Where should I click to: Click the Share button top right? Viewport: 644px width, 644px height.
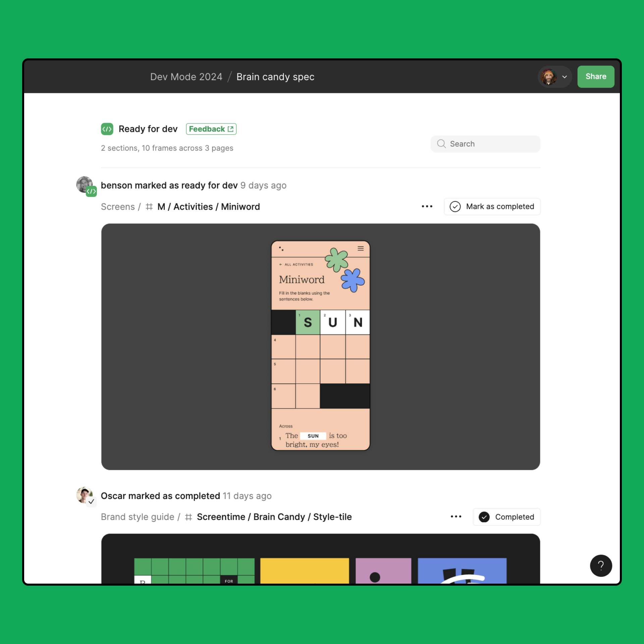pos(595,76)
